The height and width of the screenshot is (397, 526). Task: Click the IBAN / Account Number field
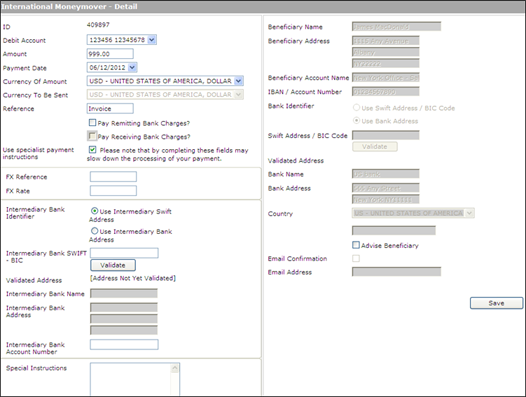pyautogui.click(x=386, y=91)
